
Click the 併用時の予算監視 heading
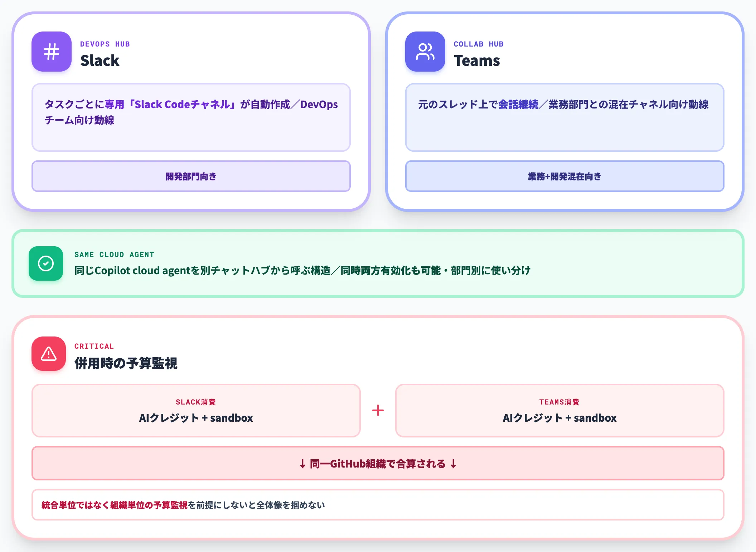tap(126, 363)
